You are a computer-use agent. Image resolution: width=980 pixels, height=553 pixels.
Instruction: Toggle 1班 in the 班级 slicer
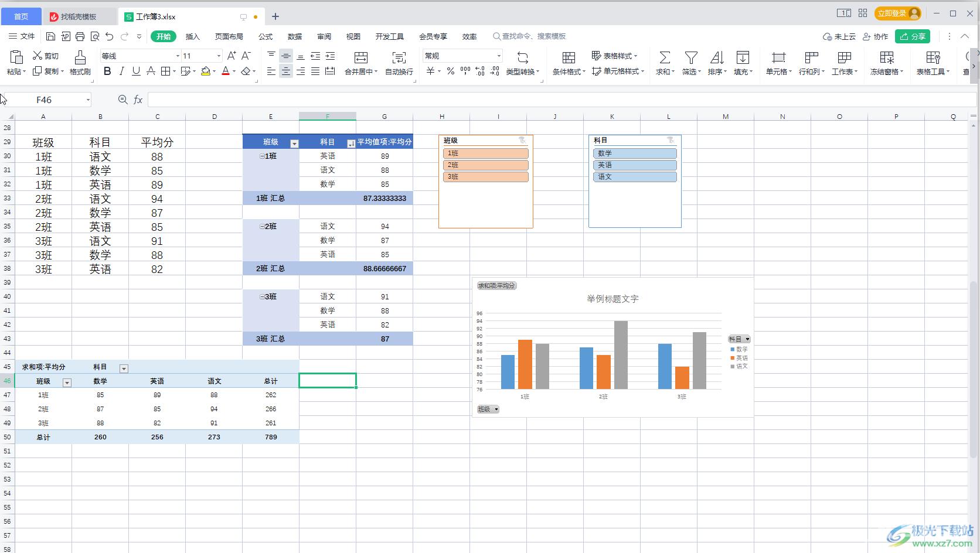[486, 153]
